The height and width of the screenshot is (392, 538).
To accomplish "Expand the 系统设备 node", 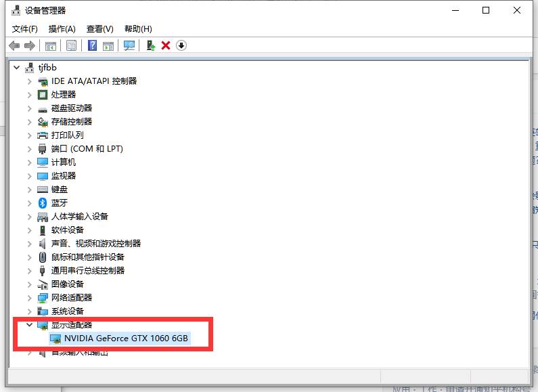I will pyautogui.click(x=30, y=311).
